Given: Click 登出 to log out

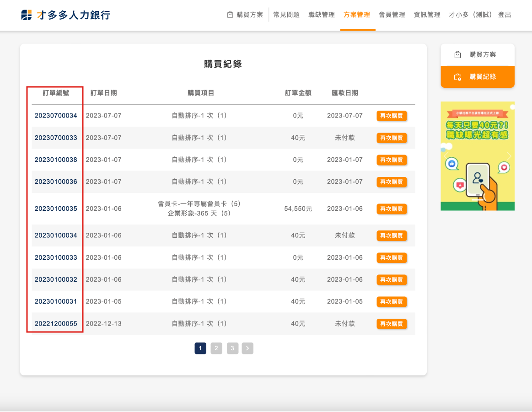Looking at the screenshot, I should pyautogui.click(x=505, y=15).
